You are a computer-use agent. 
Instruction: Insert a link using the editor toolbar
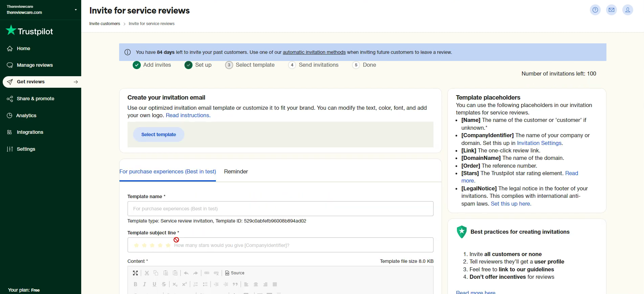tap(207, 273)
